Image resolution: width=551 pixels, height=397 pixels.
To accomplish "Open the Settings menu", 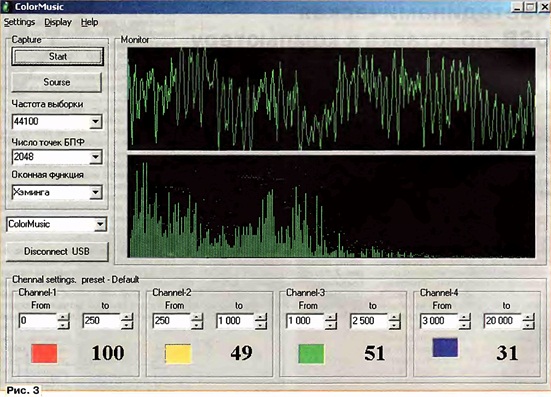I will (19, 22).
